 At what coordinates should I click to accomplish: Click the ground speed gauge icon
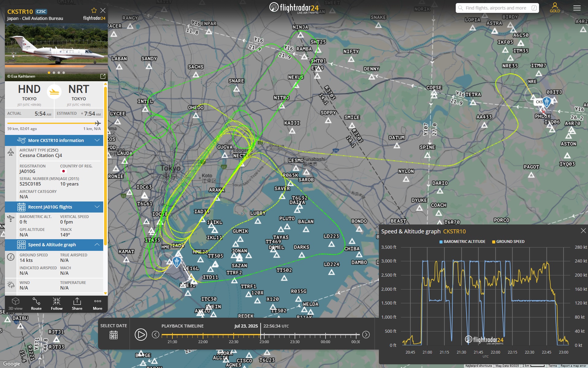tap(11, 257)
